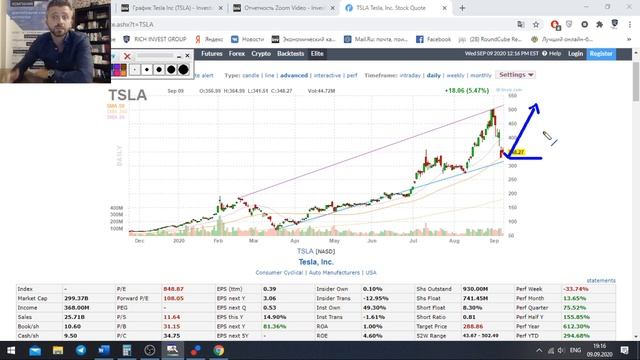Click the page vertical scrollbar

tap(636, 82)
